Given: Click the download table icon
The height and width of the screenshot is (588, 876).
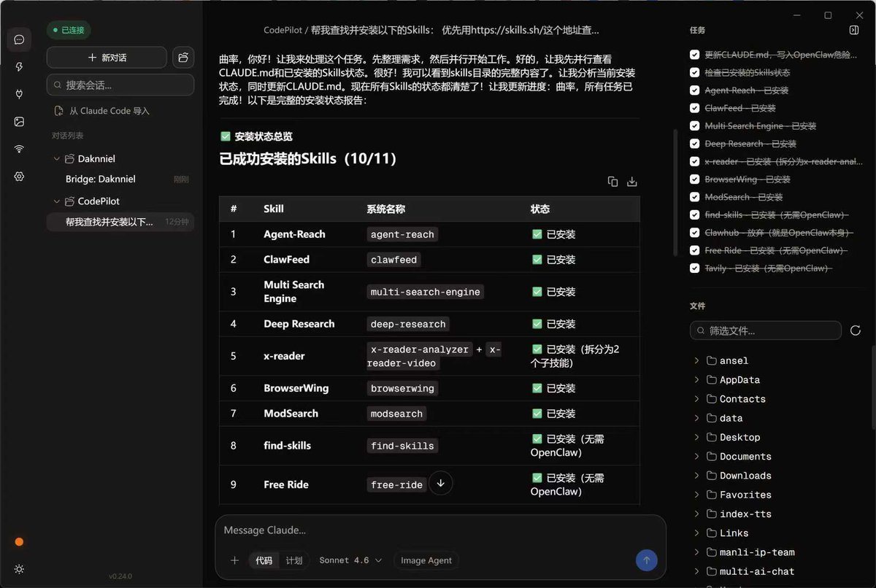Looking at the screenshot, I should pos(632,182).
